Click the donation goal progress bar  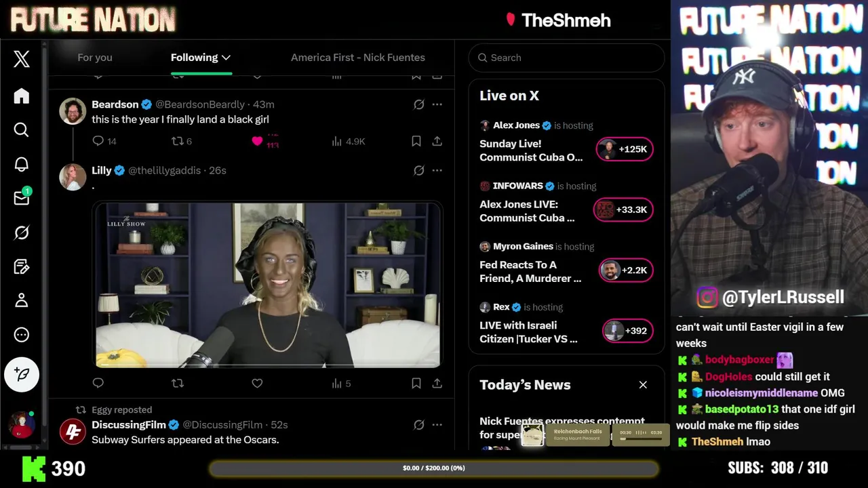click(x=434, y=468)
